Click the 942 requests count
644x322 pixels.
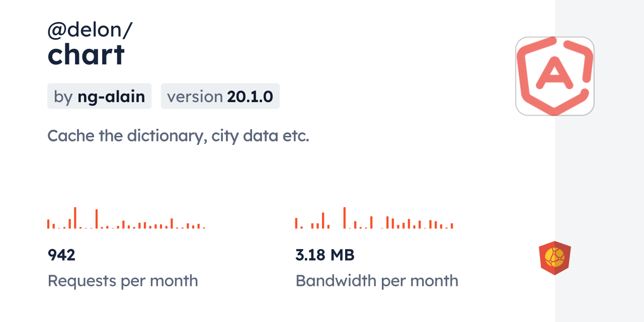61,255
